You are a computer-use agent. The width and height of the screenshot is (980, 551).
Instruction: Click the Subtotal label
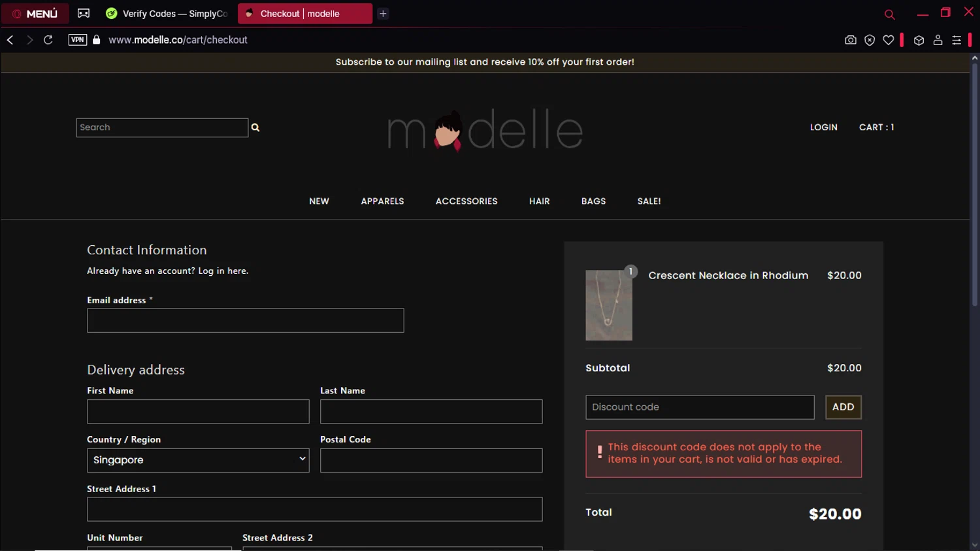coord(608,368)
